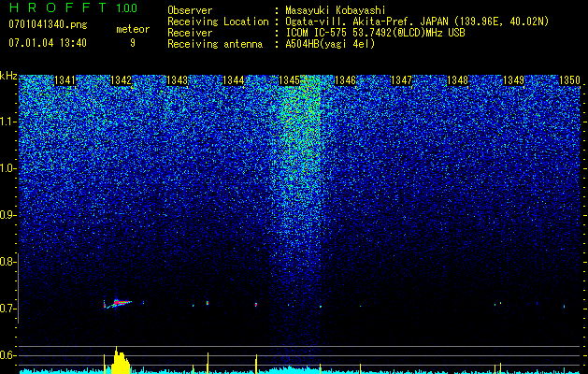
Task: Click the 1345 time marker
Action: pyautogui.click(x=290, y=80)
